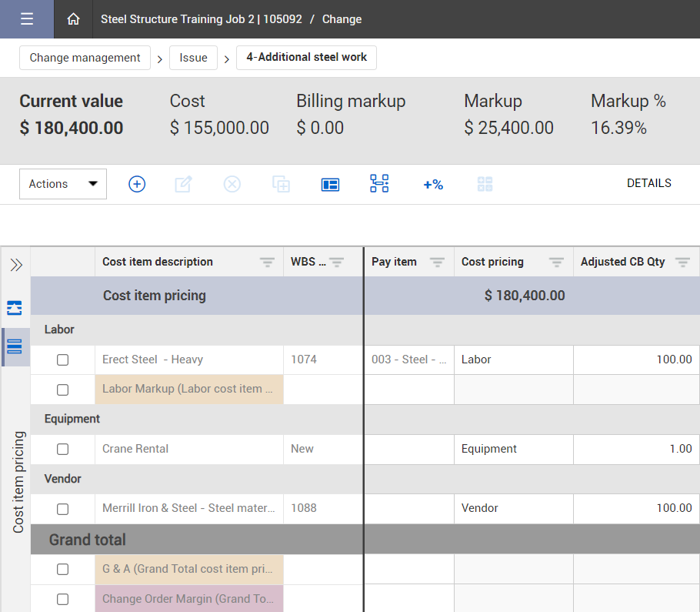Screen dimensions: 700x612
Task: Open the Actions dropdown
Action: point(63,184)
